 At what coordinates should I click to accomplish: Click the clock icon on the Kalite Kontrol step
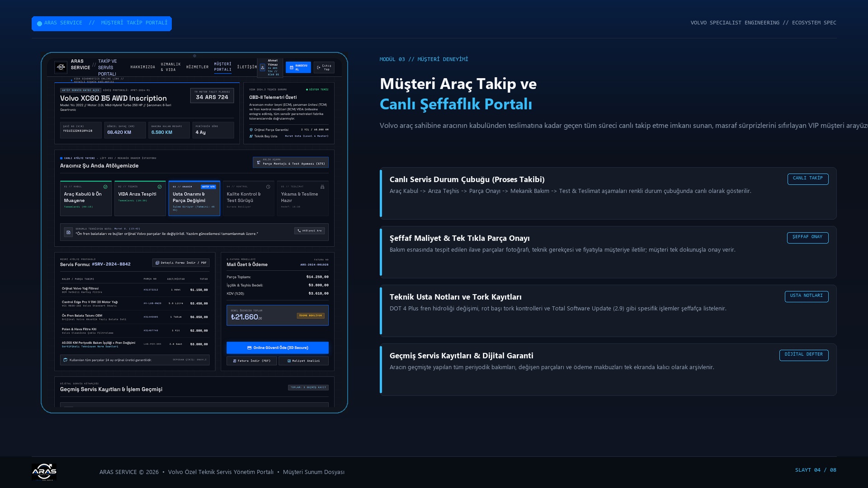[268, 187]
